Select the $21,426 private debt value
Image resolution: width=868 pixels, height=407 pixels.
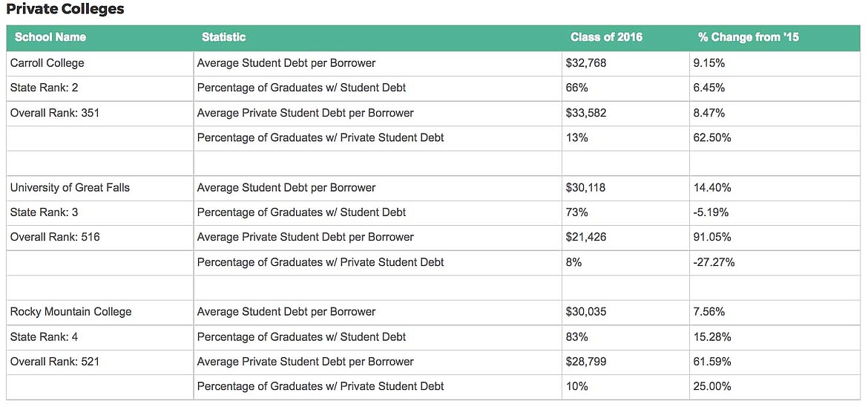coord(585,237)
